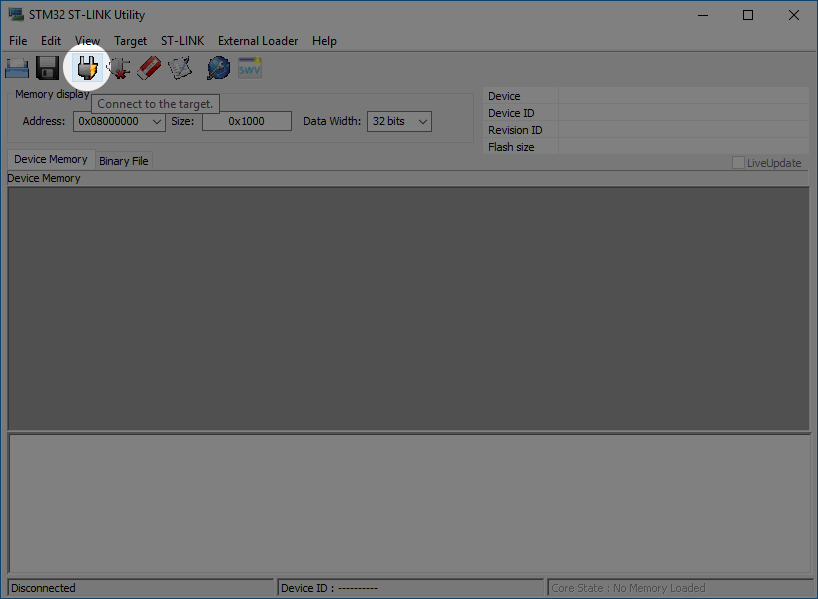The image size is (818, 599).
Task: Open the Target menu
Action: pyautogui.click(x=130, y=41)
